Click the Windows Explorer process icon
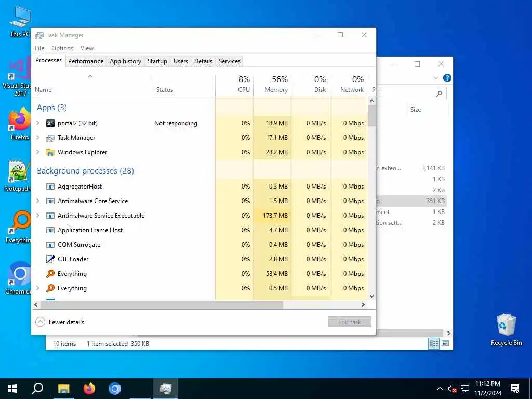532x399 pixels. [50, 152]
